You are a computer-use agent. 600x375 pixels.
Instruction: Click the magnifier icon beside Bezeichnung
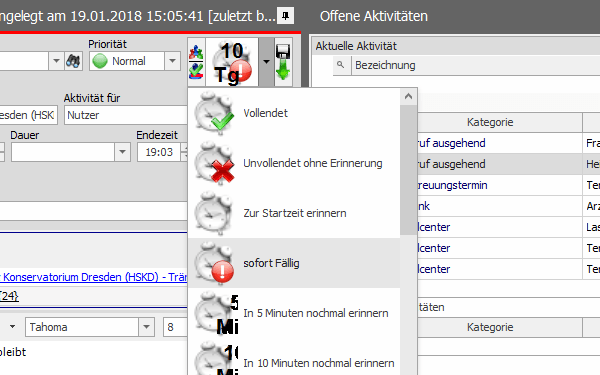coord(341,65)
